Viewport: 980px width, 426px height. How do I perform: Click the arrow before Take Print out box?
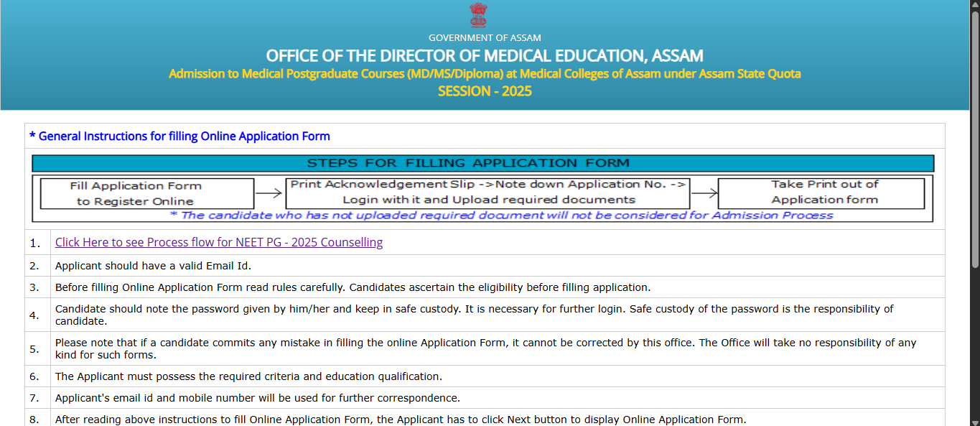705,192
